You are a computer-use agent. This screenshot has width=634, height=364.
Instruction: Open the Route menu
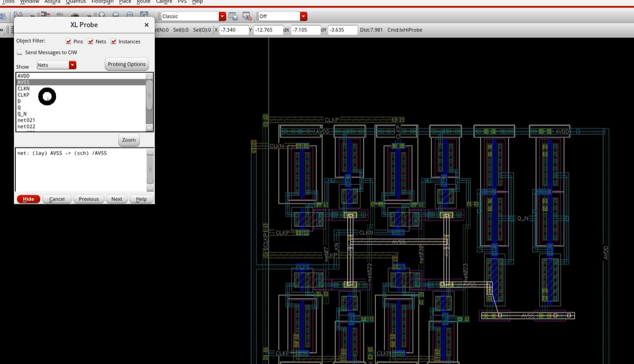[143, 2]
